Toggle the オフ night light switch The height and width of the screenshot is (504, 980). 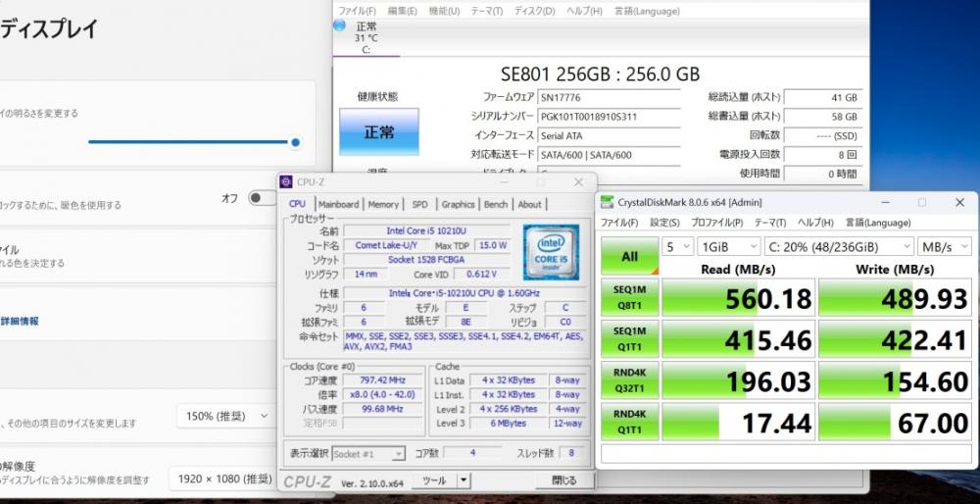tap(262, 198)
